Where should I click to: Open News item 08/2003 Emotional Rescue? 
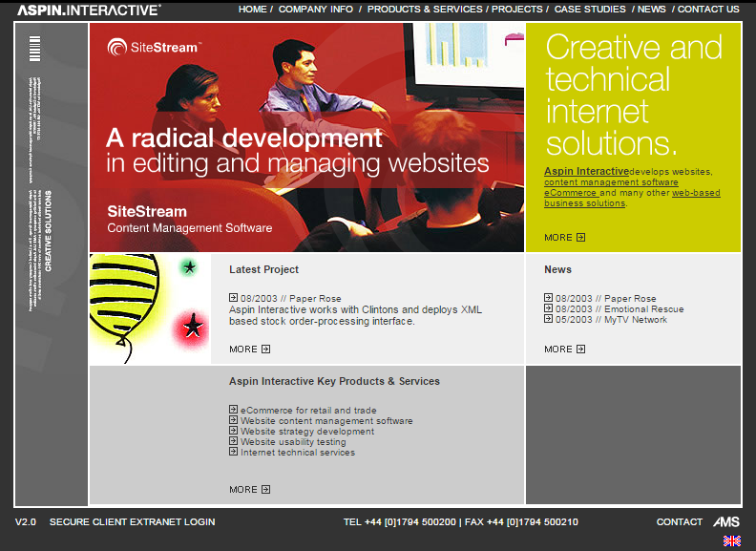click(619, 308)
